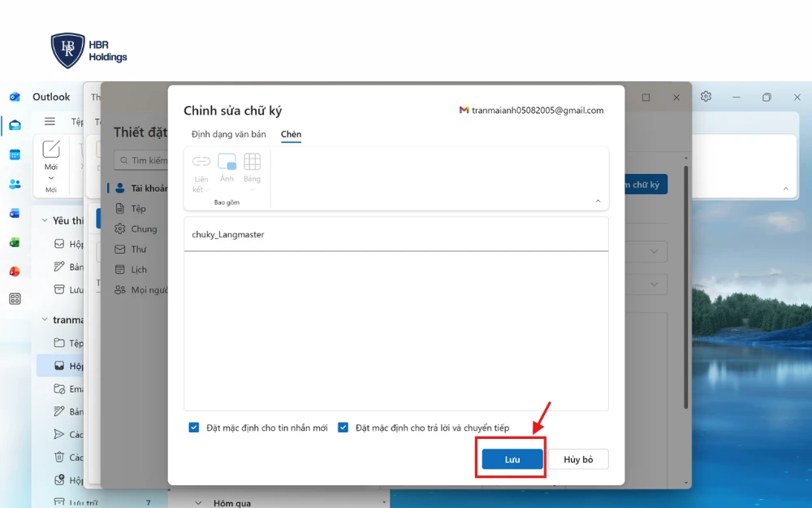
Task: Click the email address tranmaianh05082005@gmail.com
Action: [x=538, y=110]
